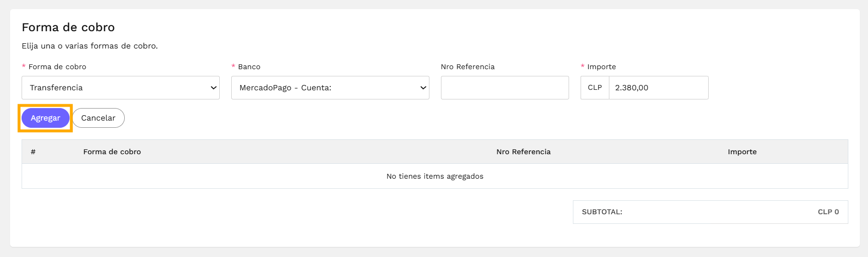Click the chevron arrow beside Transferencia

[x=214, y=88]
